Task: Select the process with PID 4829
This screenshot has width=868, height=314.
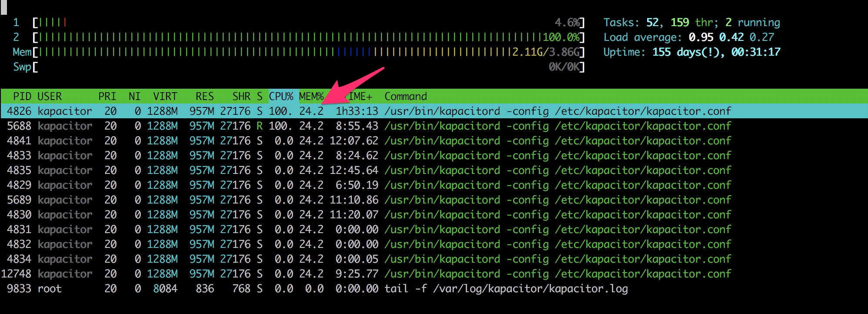Action: (x=434, y=185)
